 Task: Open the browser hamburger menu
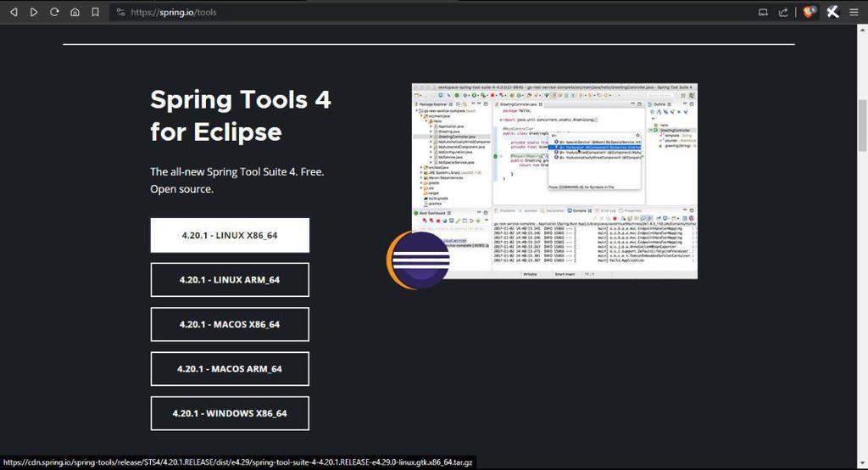click(x=854, y=12)
